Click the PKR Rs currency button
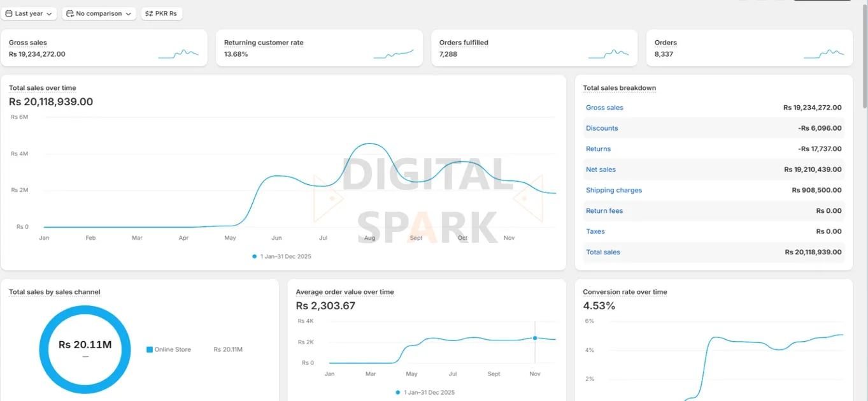Screen dimensions: 868x401 [162, 13]
